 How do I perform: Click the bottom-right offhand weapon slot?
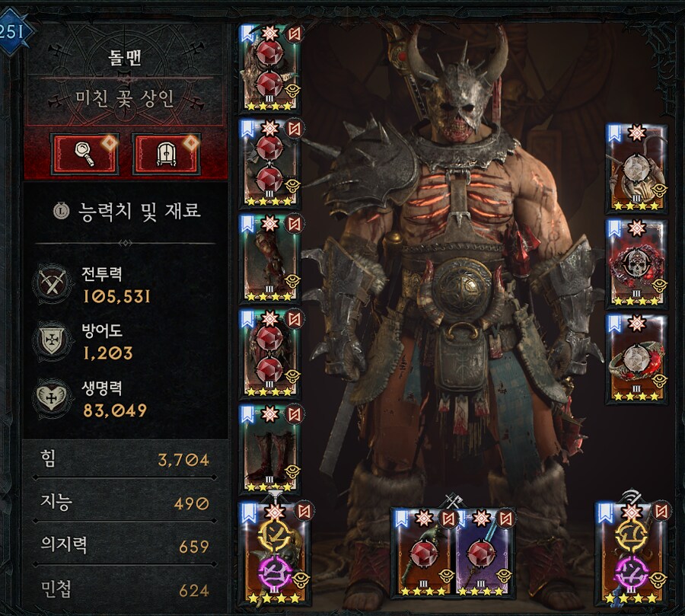(x=633, y=553)
